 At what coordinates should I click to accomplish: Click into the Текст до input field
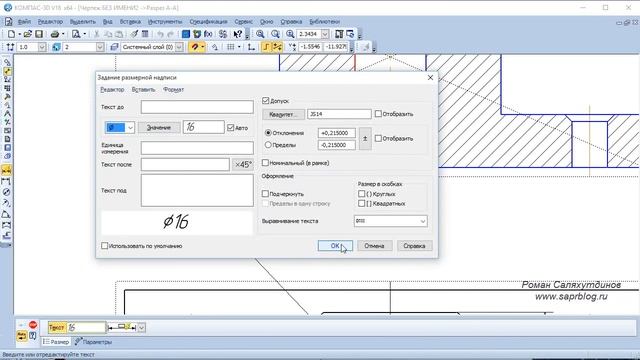[x=197, y=107]
